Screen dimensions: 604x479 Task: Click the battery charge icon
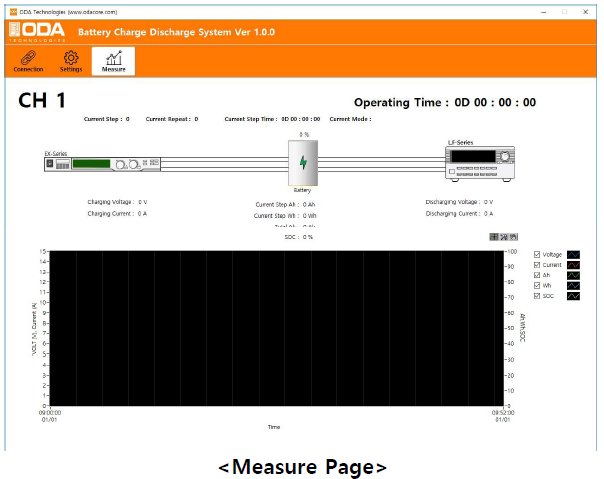(303, 163)
